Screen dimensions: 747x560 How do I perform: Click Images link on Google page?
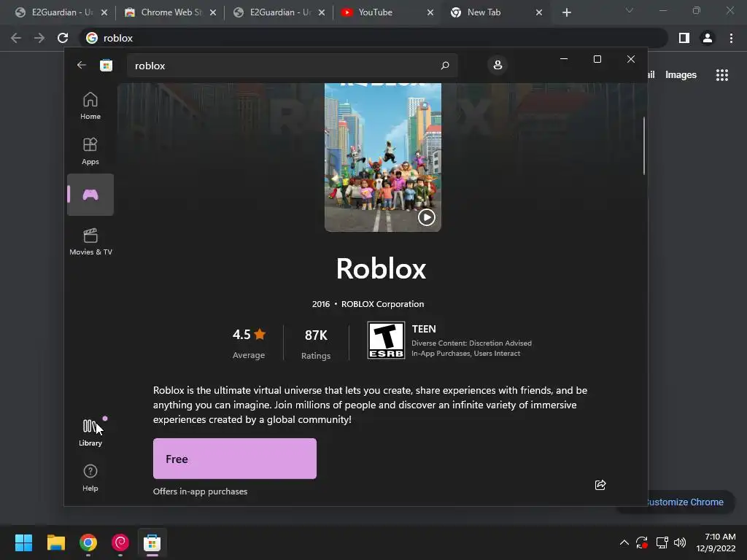[681, 75]
